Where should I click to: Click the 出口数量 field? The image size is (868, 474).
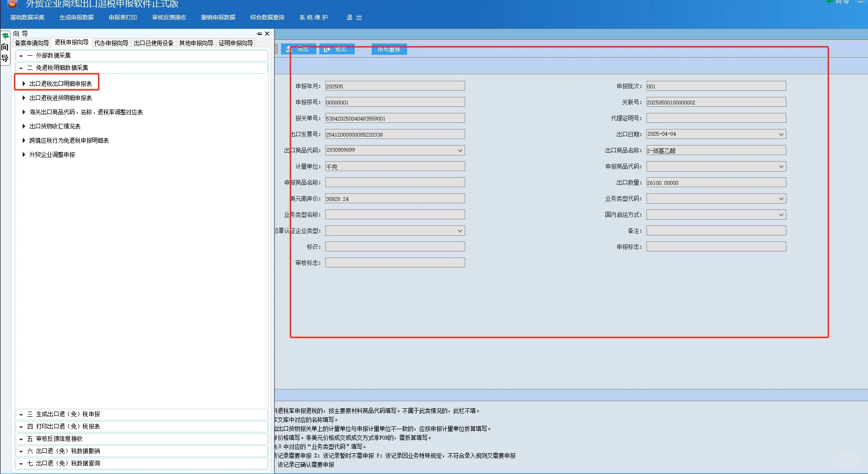716,182
